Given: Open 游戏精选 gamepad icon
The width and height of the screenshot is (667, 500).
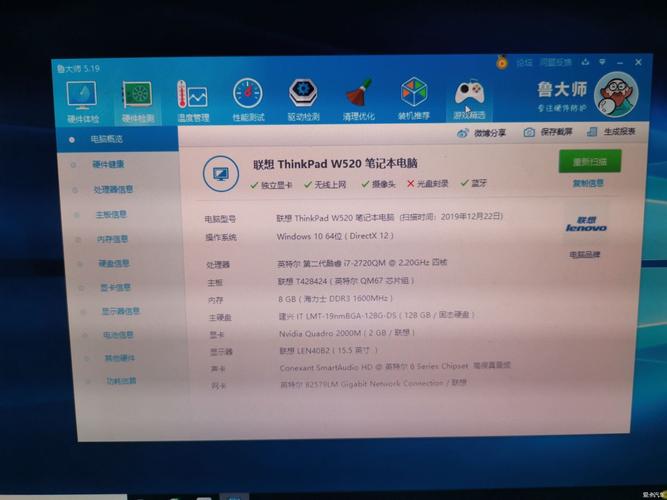Looking at the screenshot, I should pyautogui.click(x=469, y=100).
